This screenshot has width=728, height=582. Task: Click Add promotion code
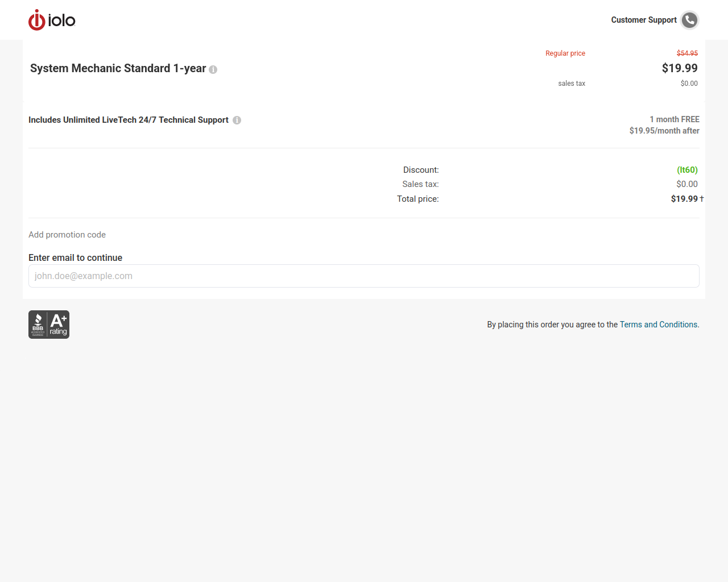tap(67, 235)
